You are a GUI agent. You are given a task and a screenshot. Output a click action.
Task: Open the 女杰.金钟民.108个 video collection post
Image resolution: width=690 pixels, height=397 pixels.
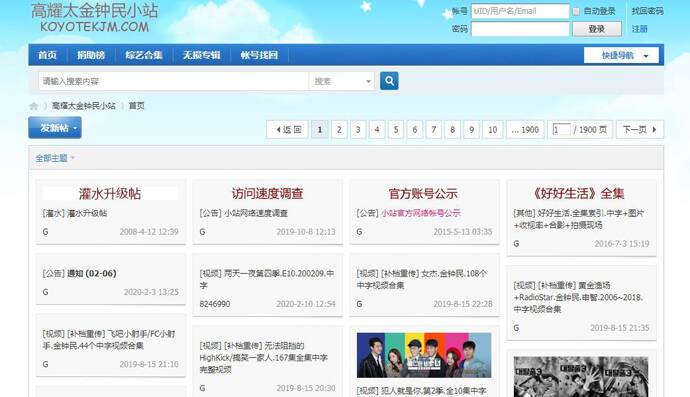point(422,279)
